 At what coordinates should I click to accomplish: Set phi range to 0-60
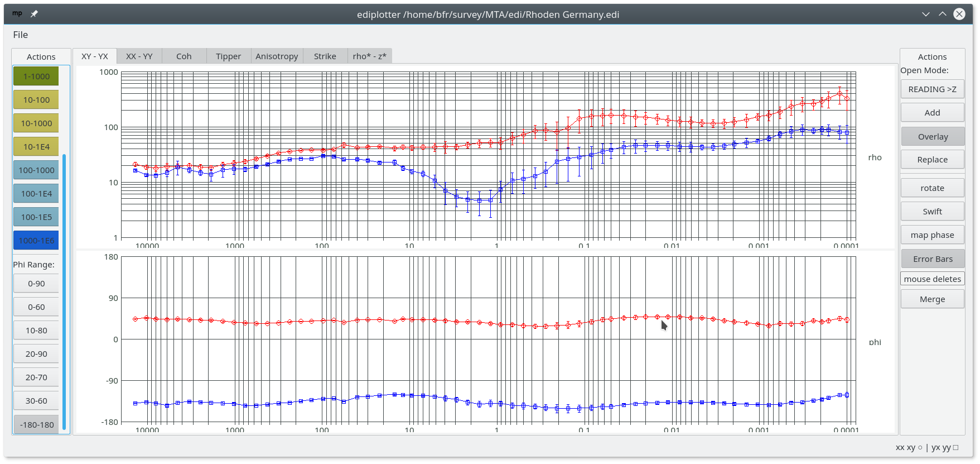36,307
